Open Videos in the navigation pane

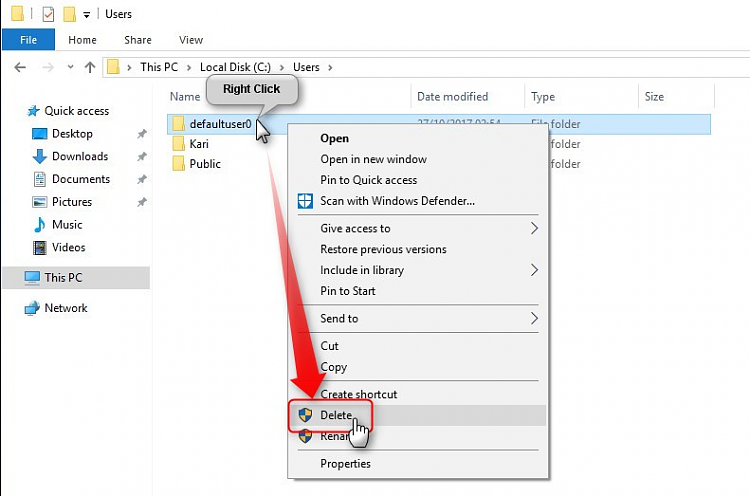click(68, 247)
